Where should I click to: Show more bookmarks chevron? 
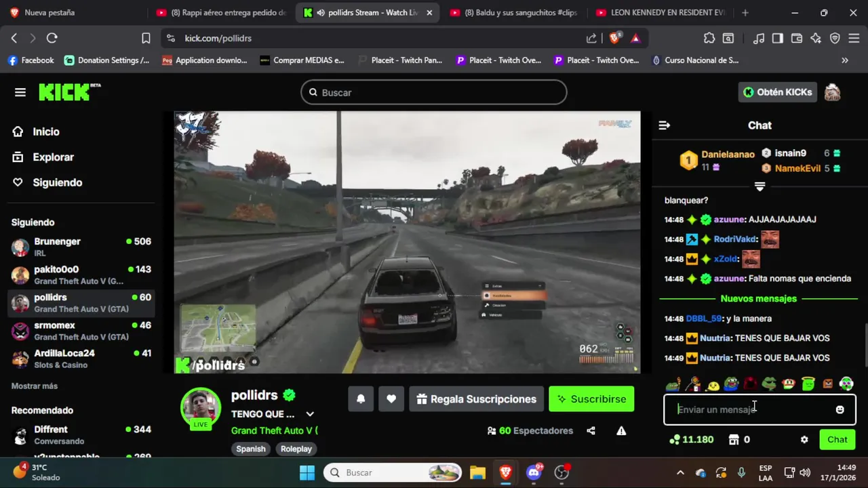(x=845, y=60)
